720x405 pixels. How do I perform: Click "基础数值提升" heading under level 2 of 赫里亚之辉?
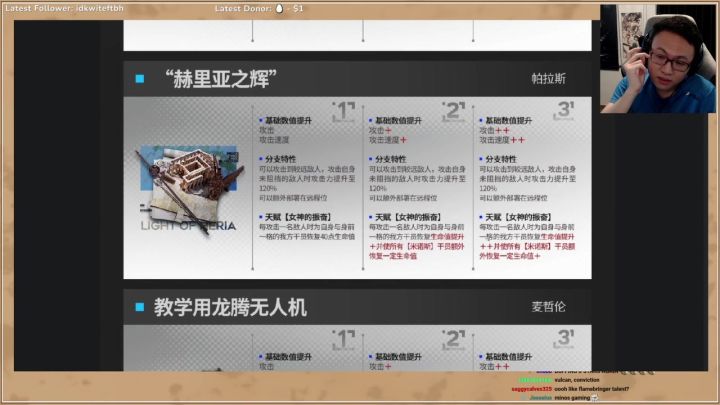[x=398, y=120]
